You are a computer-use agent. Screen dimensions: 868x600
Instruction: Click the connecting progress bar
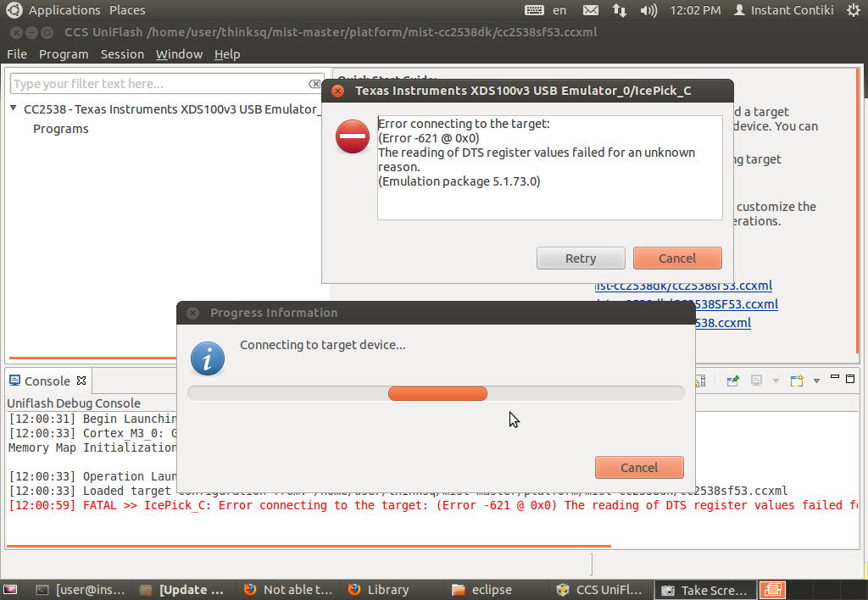click(437, 393)
